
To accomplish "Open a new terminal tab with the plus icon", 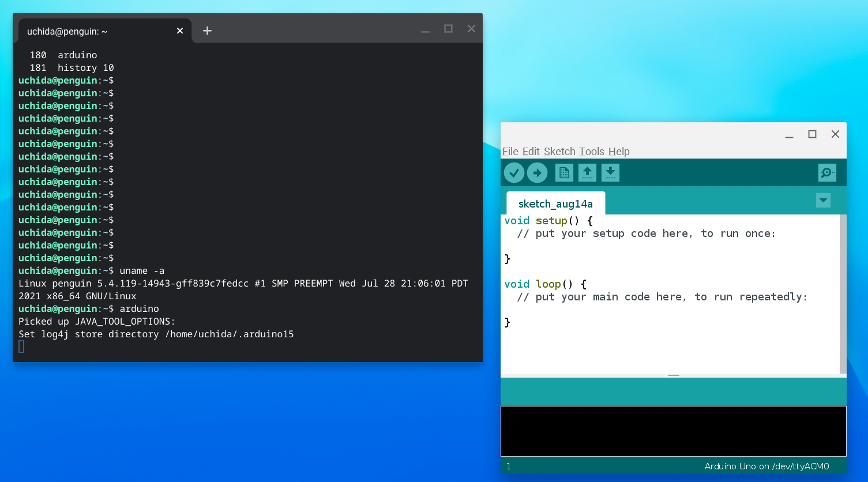I will 207,31.
